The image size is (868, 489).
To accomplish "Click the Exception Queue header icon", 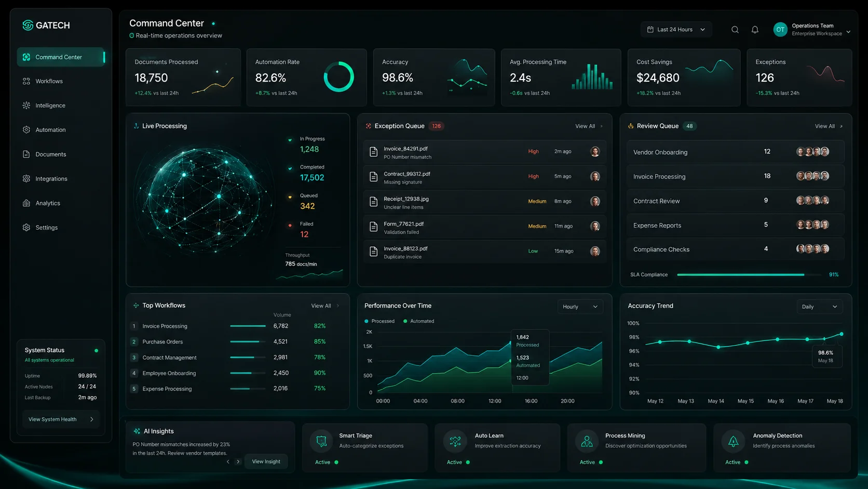I will (x=369, y=126).
